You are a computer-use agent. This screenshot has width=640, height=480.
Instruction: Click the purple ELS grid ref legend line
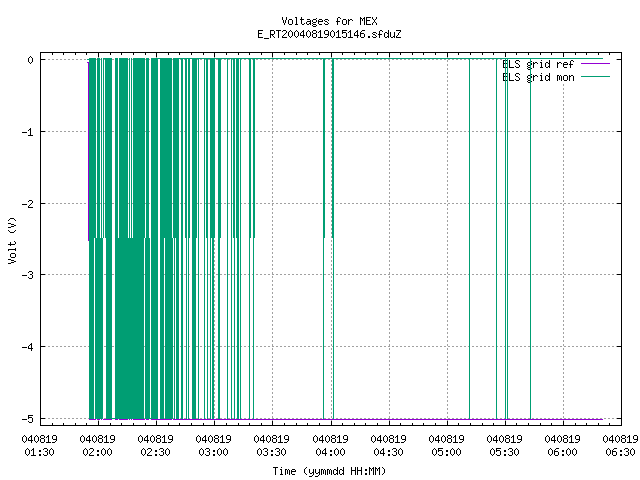click(x=595, y=64)
